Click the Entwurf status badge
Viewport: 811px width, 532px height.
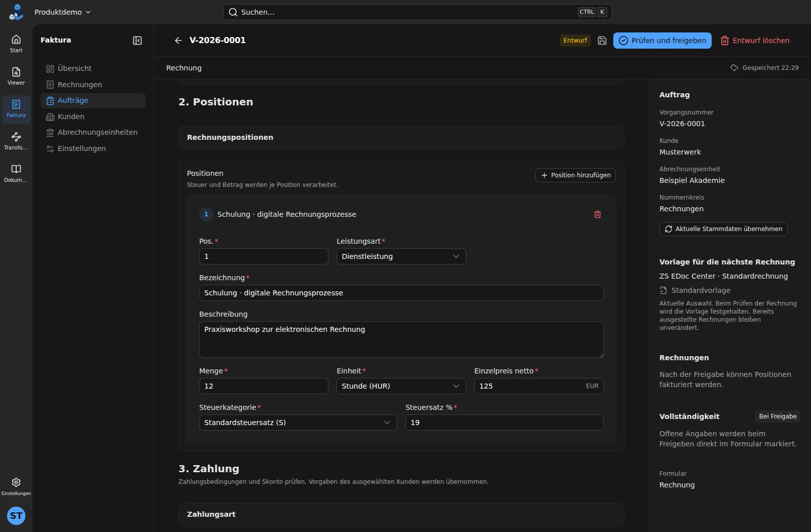pyautogui.click(x=575, y=41)
